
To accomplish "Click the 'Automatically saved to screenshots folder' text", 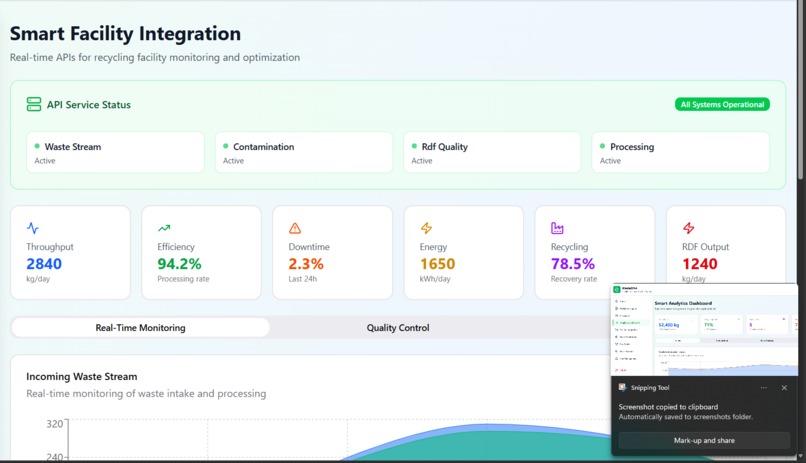I will [x=686, y=417].
